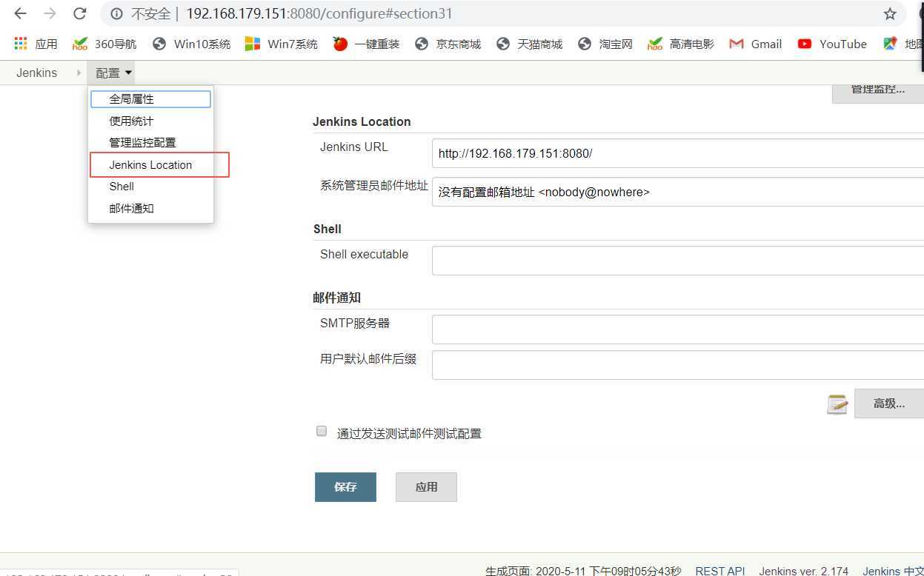
Task: Open the 360导航 bookmark
Action: coord(104,44)
